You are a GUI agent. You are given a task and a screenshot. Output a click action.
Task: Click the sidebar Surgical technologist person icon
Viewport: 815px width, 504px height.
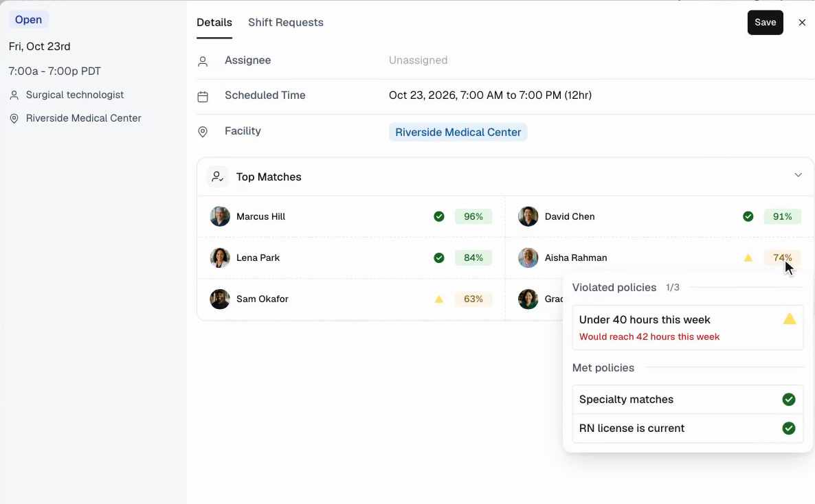(14, 95)
